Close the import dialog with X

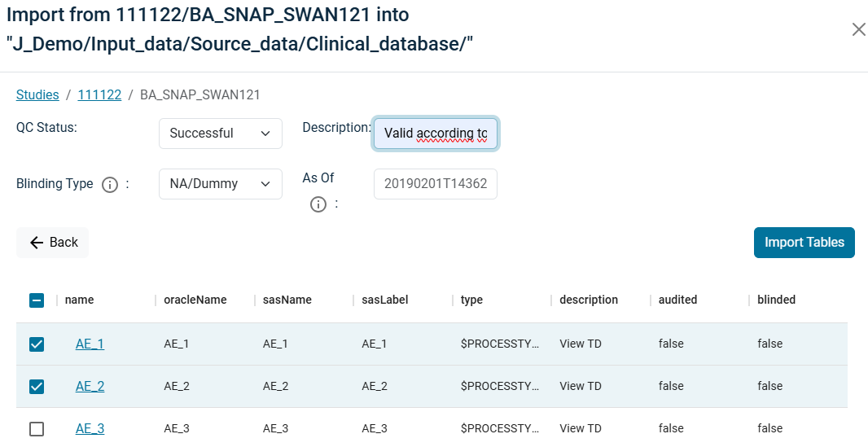[858, 29]
